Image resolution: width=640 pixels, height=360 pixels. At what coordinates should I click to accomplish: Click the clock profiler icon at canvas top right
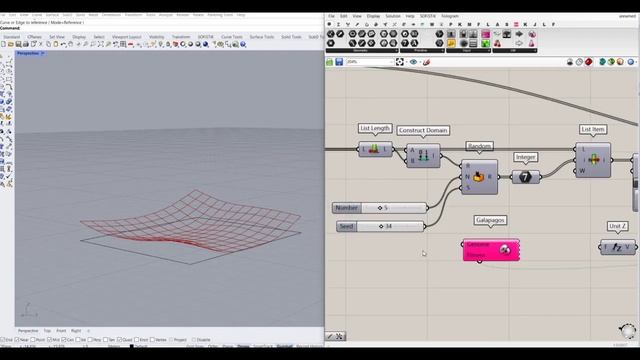tap(579, 62)
